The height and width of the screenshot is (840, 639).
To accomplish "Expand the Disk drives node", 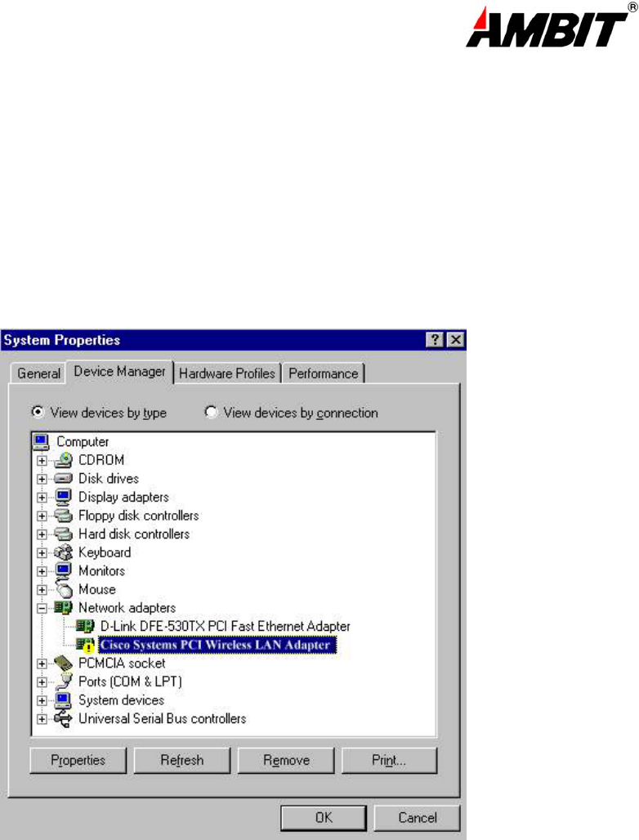I will tap(42, 479).
